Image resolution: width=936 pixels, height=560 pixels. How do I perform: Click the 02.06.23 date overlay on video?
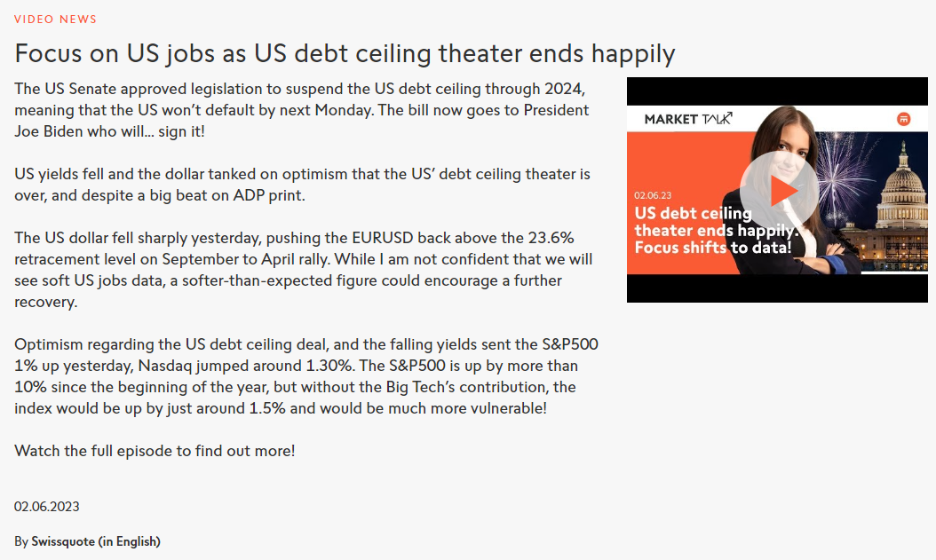tap(653, 195)
